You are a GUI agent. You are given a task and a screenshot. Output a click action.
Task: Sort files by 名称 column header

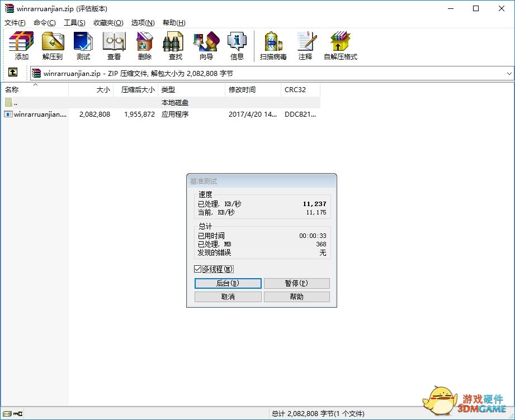pos(35,89)
